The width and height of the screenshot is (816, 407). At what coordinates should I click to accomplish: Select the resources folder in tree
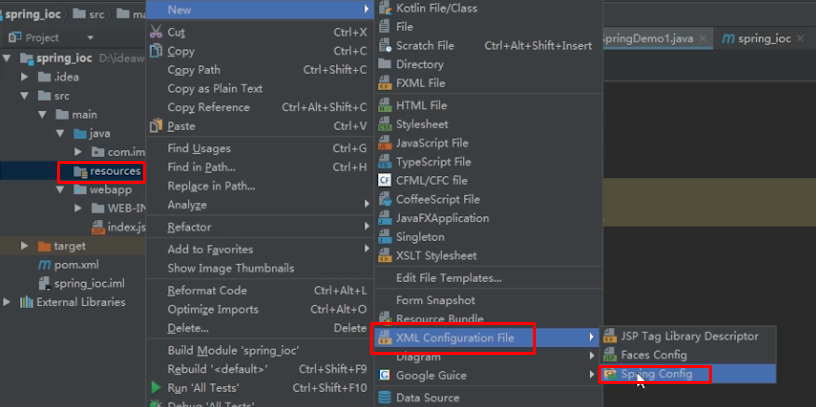tap(115, 171)
